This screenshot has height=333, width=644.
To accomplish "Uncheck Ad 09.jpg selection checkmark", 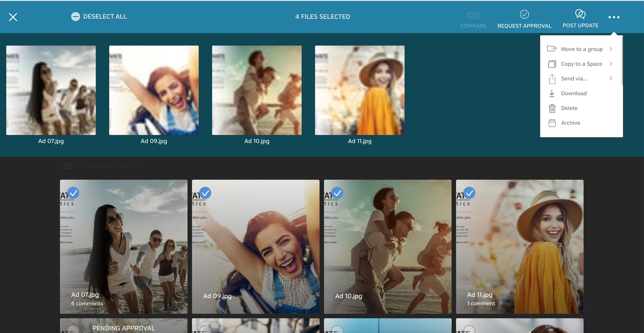I will (x=205, y=193).
